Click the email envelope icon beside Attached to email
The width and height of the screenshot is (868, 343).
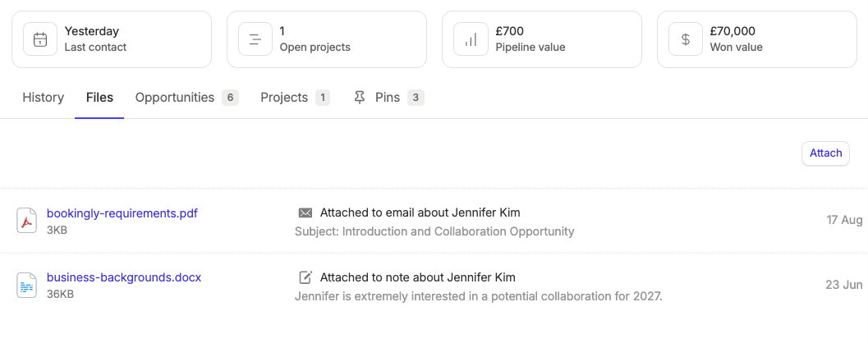click(305, 213)
